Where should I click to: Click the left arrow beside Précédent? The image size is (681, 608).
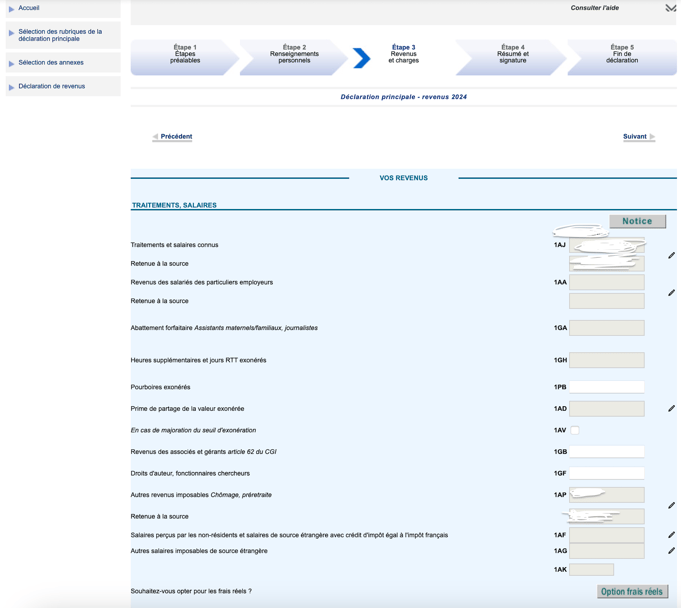[x=155, y=137]
